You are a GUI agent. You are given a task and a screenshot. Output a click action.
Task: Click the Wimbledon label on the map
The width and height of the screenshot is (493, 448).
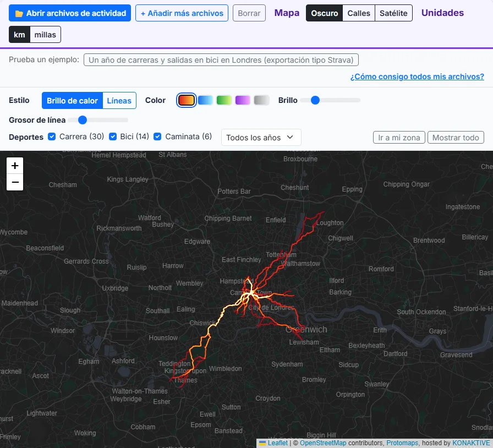225,368
